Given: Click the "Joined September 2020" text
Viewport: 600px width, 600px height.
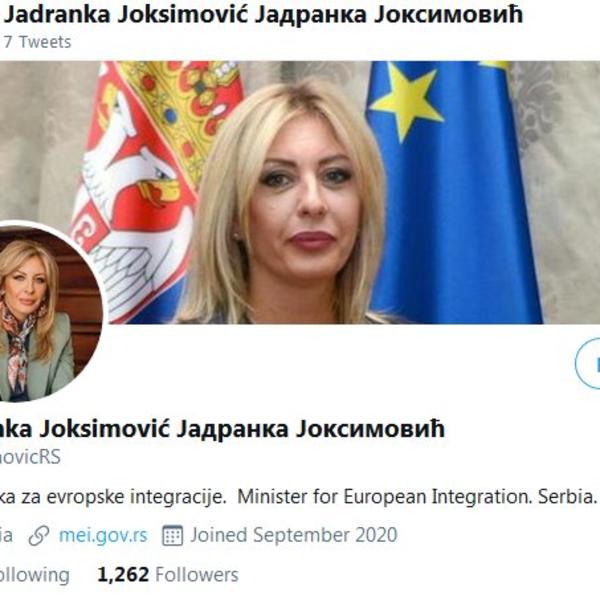Looking at the screenshot, I should [x=294, y=535].
